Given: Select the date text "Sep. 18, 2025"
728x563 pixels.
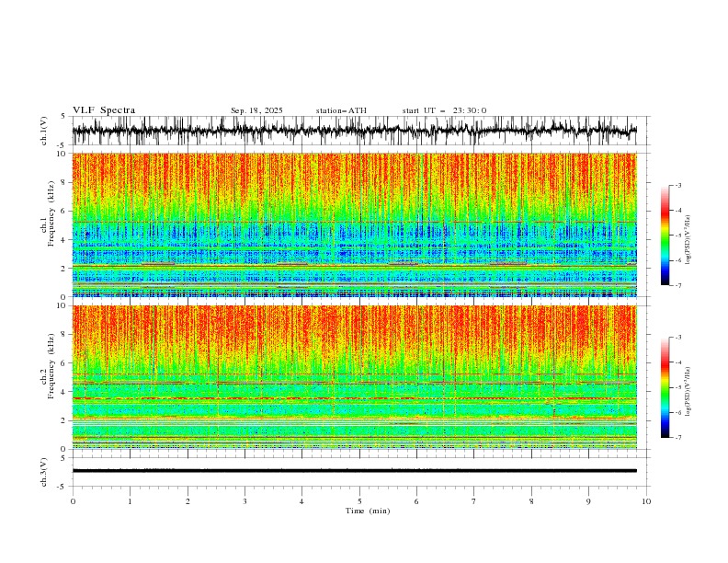Looking at the screenshot, I should tap(256, 110).
